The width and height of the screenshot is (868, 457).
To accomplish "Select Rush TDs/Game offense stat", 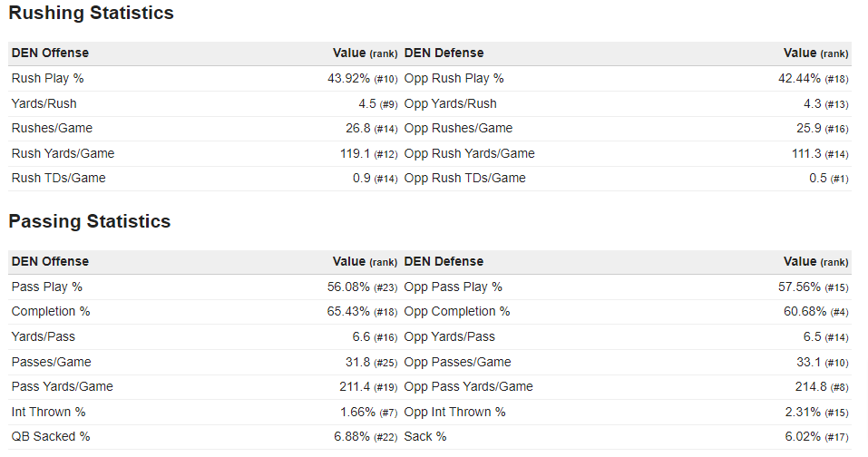I will pyautogui.click(x=58, y=179).
